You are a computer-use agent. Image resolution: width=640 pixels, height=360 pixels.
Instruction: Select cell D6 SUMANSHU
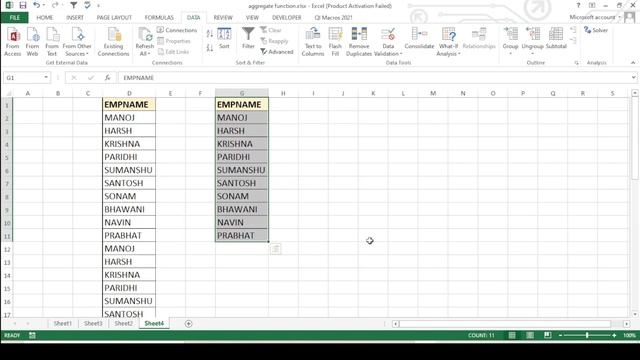129,170
